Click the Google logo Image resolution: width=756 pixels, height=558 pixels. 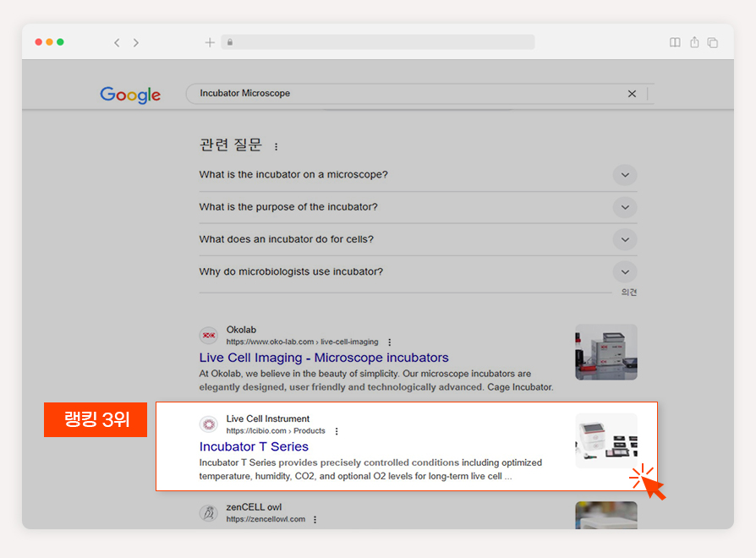pos(130,95)
